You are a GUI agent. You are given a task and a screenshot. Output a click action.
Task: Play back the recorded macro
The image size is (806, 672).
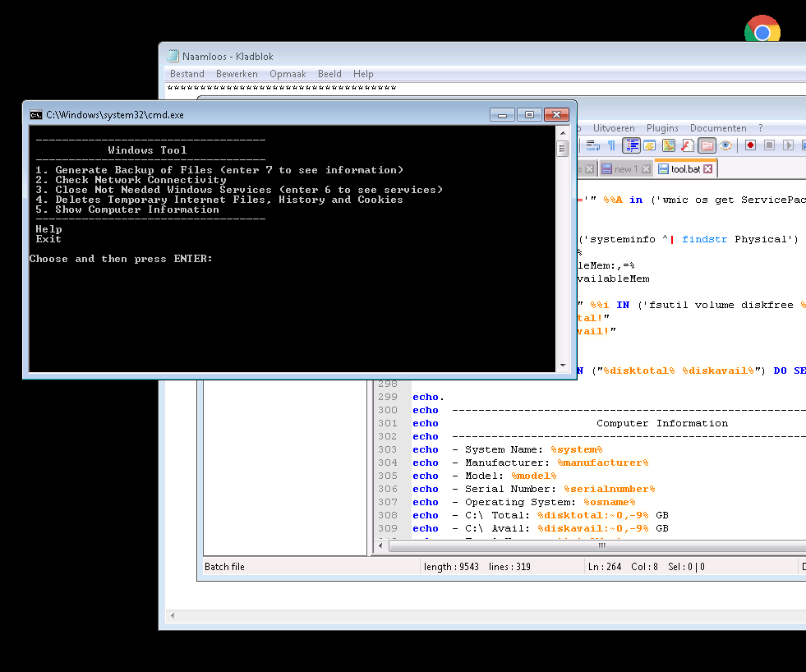click(x=788, y=145)
